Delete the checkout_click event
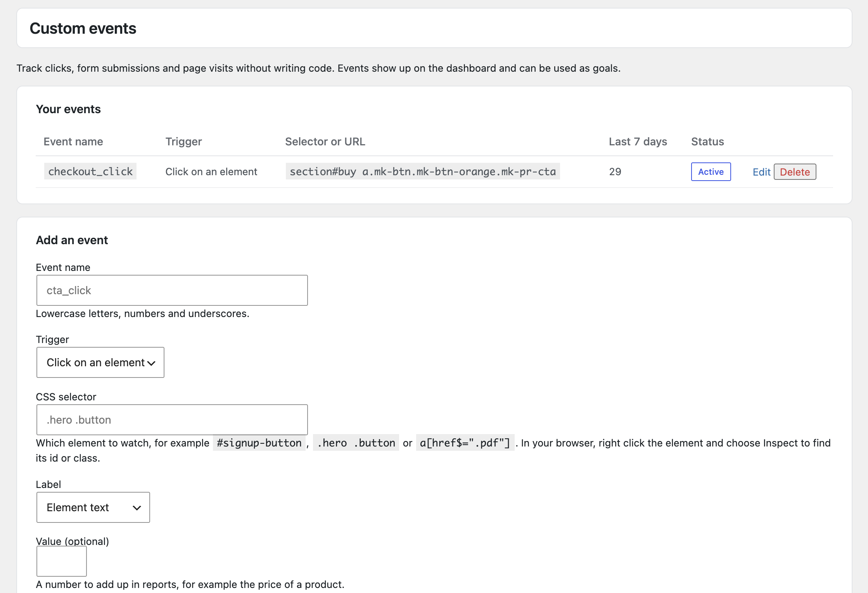Image resolution: width=868 pixels, height=593 pixels. click(x=795, y=172)
